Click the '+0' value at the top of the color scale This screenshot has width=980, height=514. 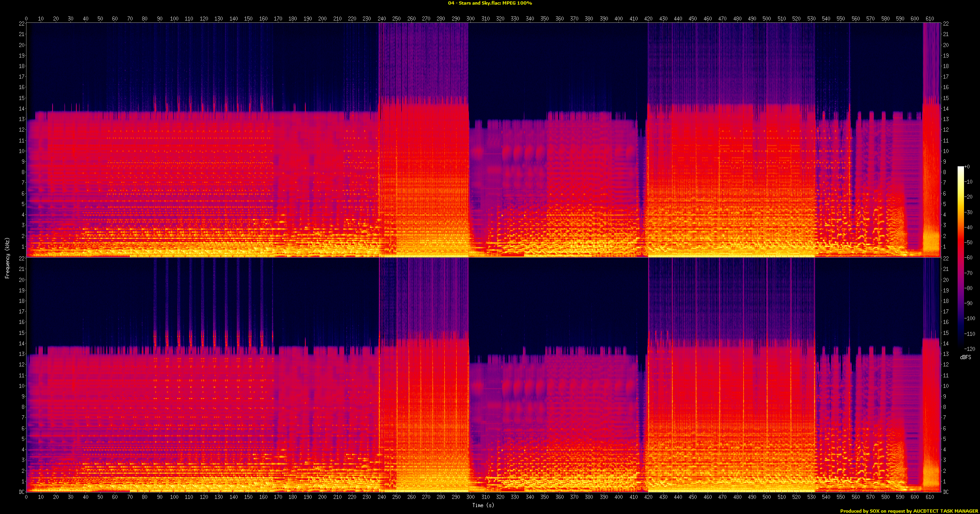pos(967,167)
